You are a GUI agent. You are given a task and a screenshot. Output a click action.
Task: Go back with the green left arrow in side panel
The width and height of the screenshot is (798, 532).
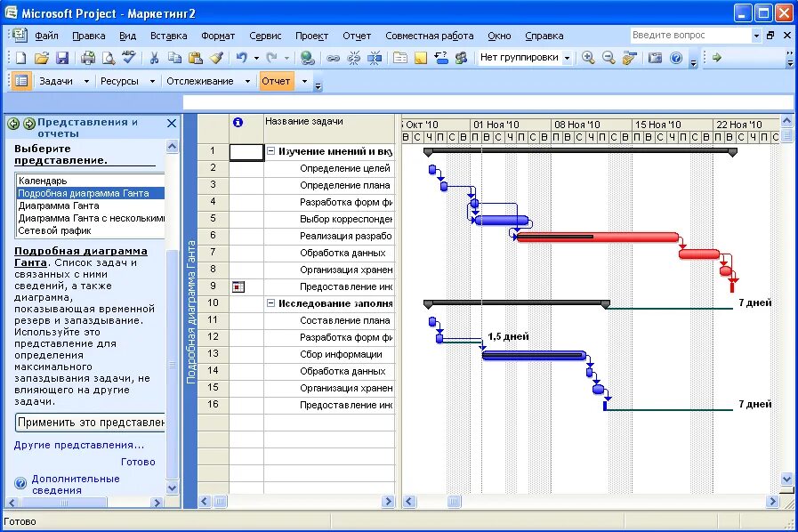pyautogui.click(x=13, y=123)
